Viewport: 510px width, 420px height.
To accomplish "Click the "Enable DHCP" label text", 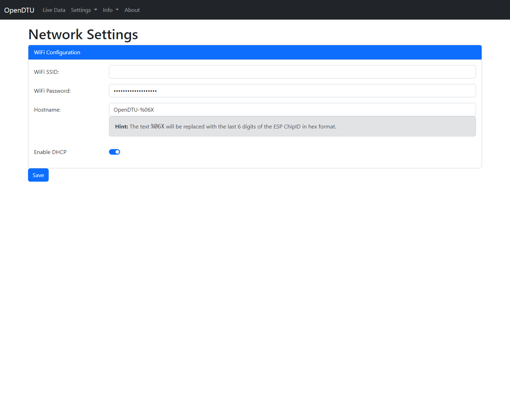I will click(x=50, y=152).
